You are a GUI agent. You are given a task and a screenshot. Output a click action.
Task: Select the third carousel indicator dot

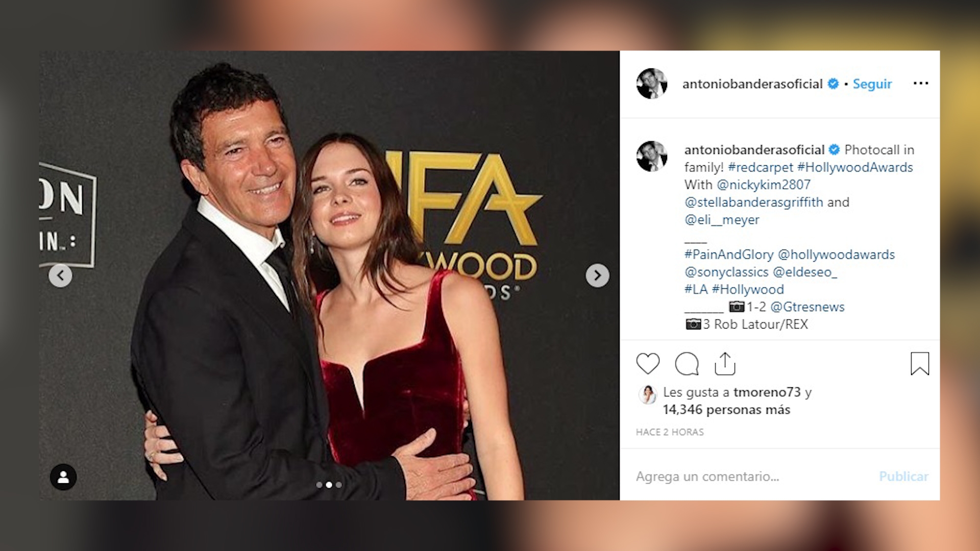338,485
